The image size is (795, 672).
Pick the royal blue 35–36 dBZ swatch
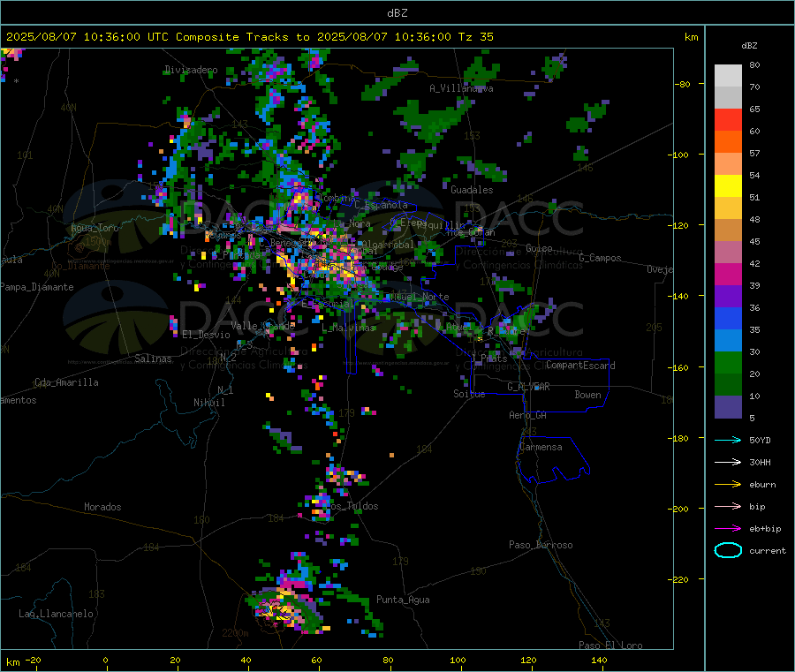tap(728, 318)
